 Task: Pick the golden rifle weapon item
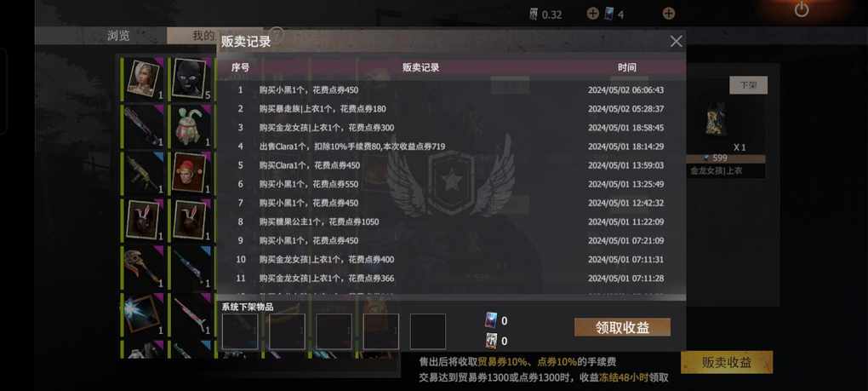144,173
